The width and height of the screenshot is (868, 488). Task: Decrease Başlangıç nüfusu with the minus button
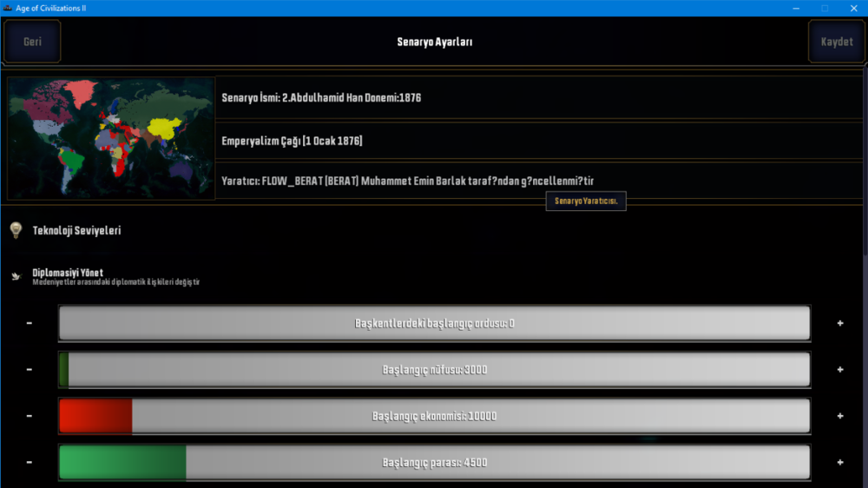tap(30, 369)
